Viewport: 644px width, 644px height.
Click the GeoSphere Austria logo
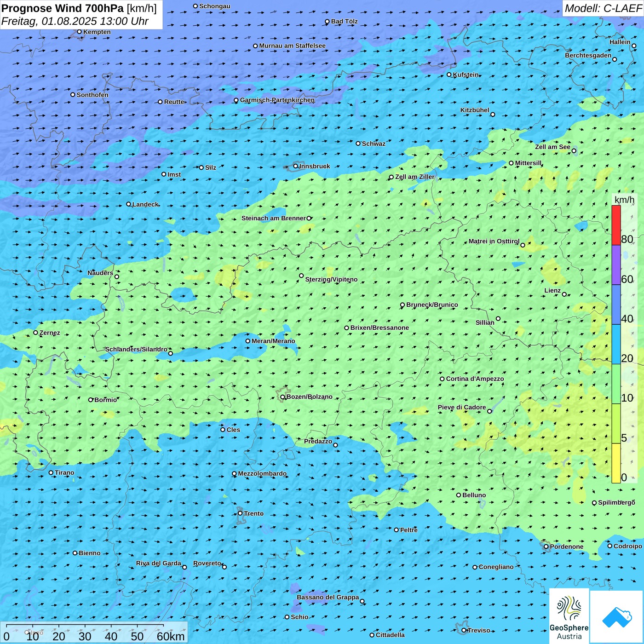569,615
